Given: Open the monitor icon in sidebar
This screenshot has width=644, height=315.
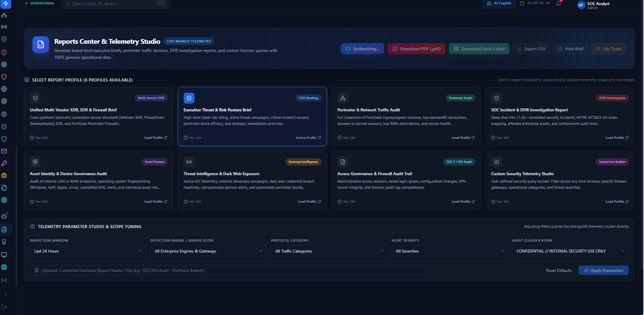Looking at the screenshot, I should (x=4, y=255).
